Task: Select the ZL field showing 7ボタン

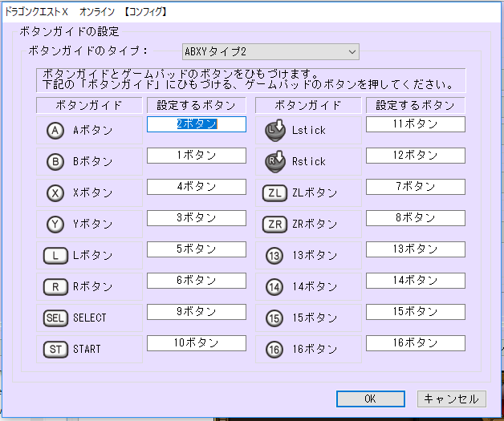Action: (x=416, y=187)
